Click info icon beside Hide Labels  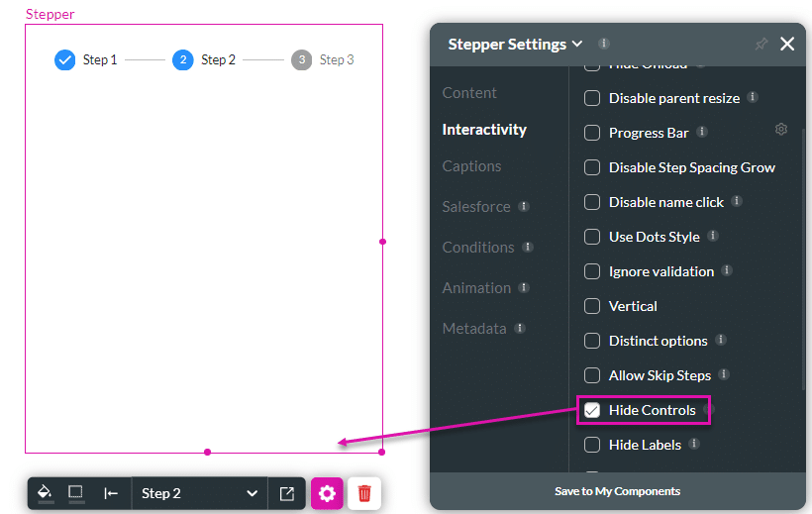click(x=694, y=444)
